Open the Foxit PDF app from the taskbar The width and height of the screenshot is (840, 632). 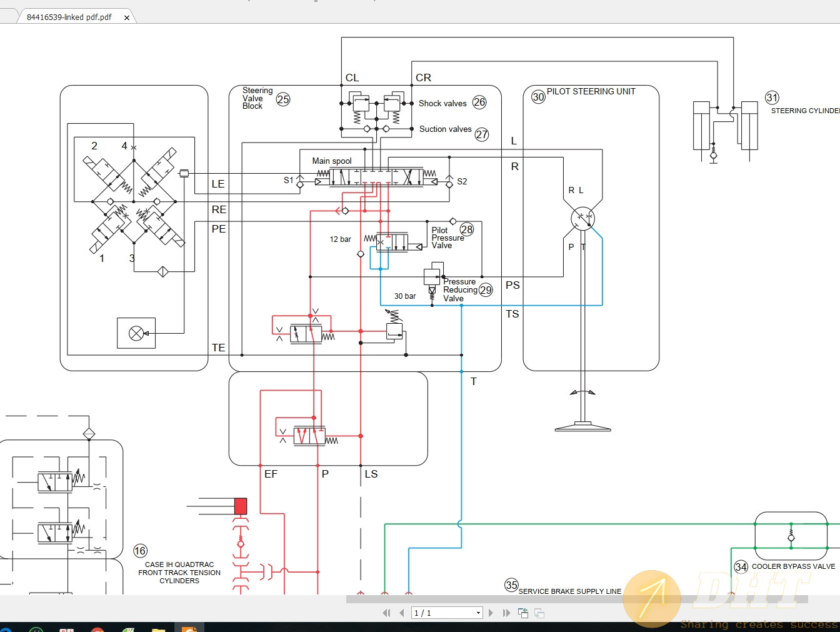190,627
